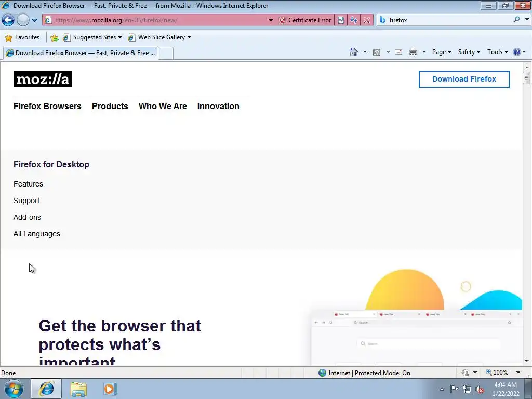The height and width of the screenshot is (399, 532).
Task: Select the Download Firefox Browser tab
Action: click(81, 53)
